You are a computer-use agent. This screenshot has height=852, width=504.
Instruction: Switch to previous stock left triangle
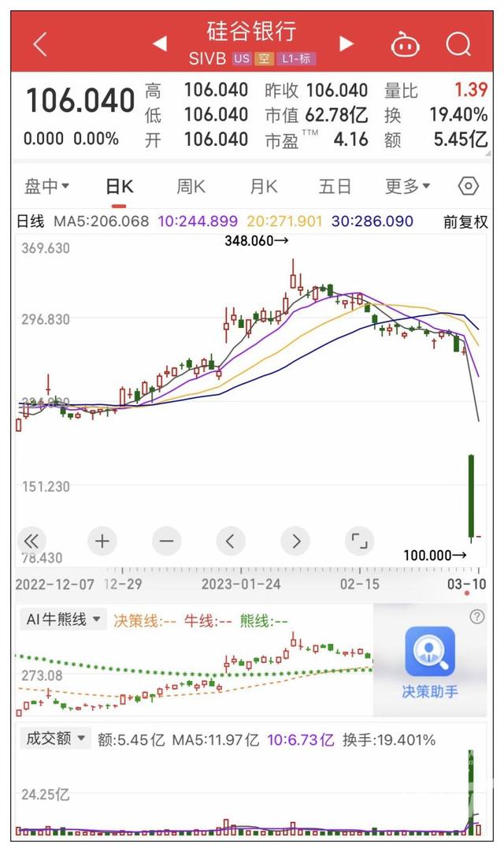(x=160, y=43)
